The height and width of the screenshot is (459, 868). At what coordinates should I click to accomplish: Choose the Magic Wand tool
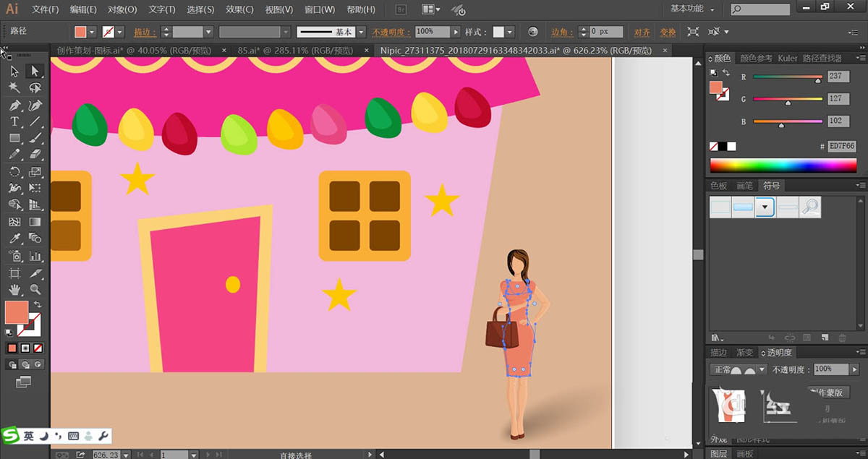tap(14, 87)
